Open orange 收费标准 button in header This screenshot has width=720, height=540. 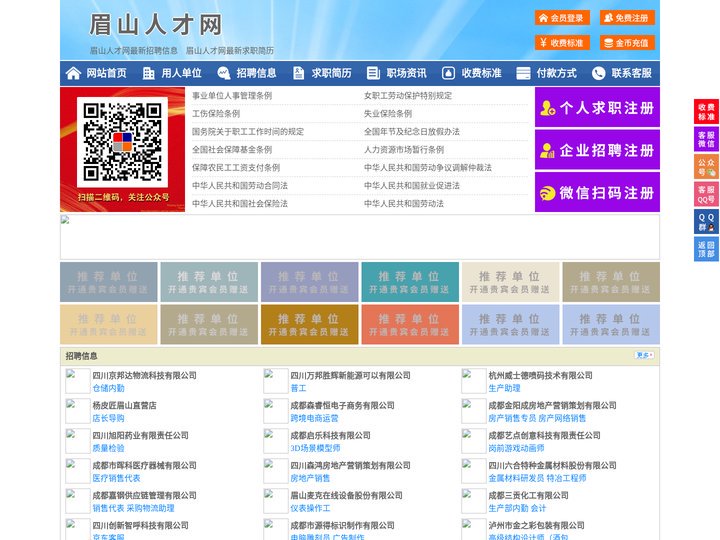click(x=562, y=43)
